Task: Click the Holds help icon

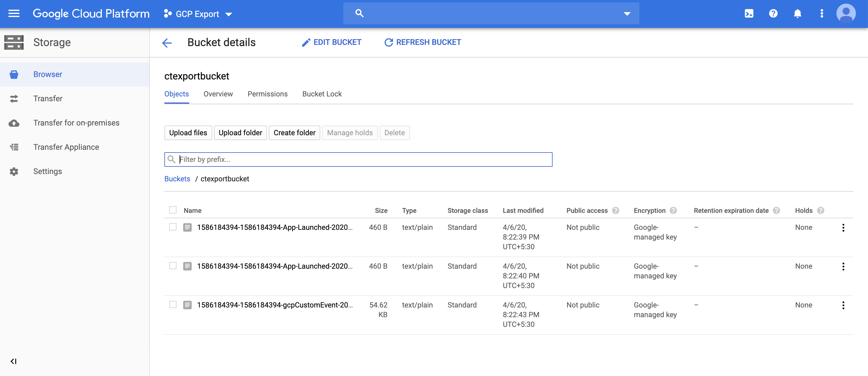Action: pyautogui.click(x=820, y=210)
